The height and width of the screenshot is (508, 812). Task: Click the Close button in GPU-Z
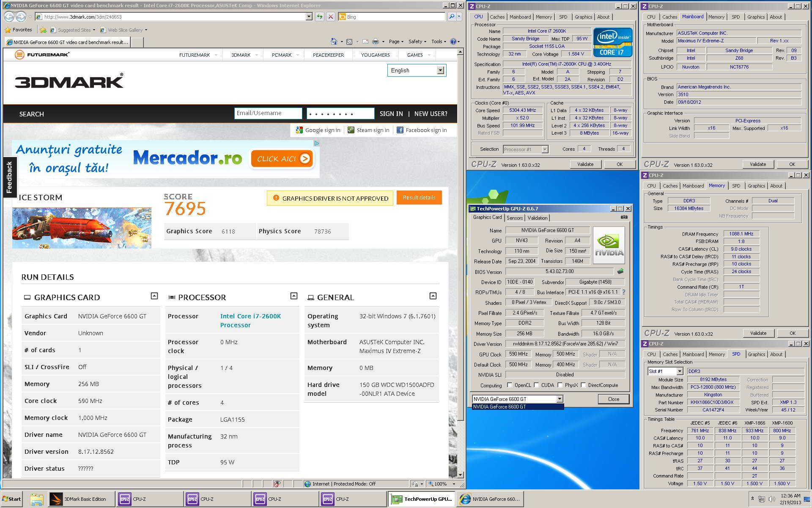613,399
